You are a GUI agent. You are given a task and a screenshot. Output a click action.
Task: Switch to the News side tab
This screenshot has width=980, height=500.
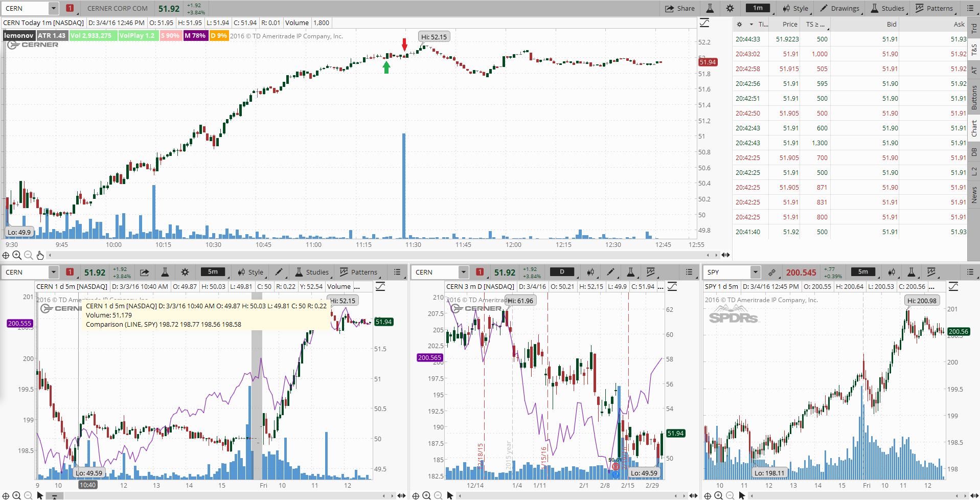click(x=974, y=195)
